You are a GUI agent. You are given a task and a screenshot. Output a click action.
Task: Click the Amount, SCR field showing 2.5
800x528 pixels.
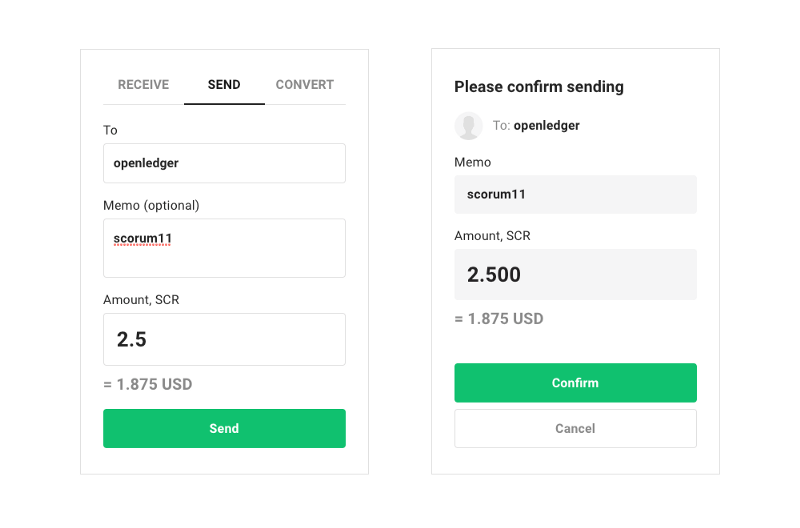(x=224, y=340)
